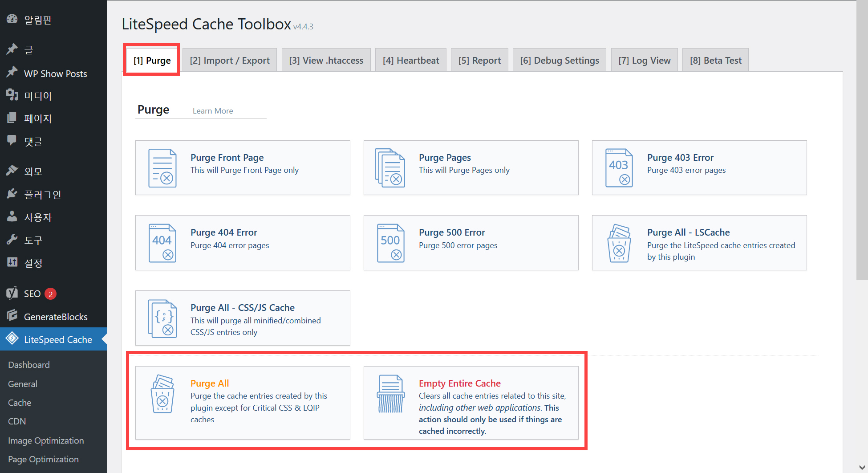
Task: Open the Dashboard submenu item
Action: pos(29,365)
